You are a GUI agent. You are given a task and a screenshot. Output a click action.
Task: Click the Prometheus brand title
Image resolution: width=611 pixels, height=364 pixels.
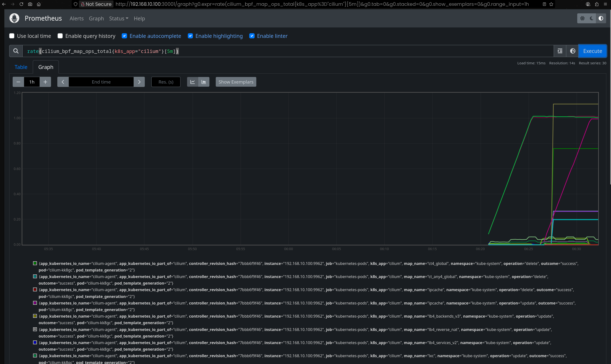(43, 18)
